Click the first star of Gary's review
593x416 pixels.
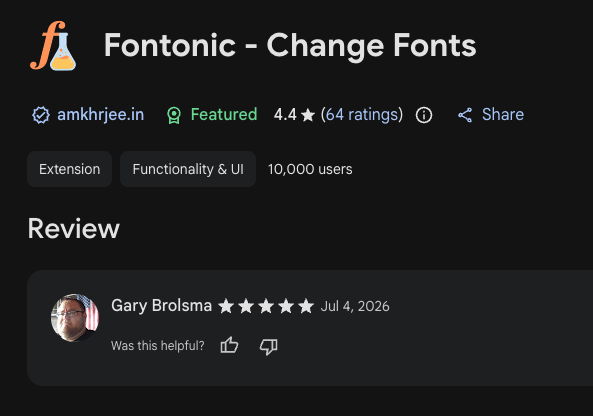226,306
